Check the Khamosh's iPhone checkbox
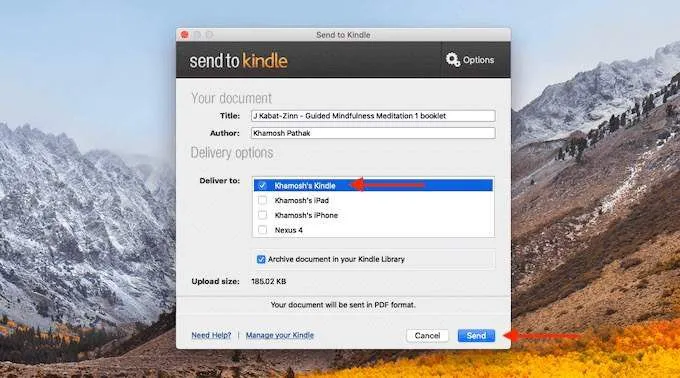Screen dimensions: 680x378 point(262,215)
